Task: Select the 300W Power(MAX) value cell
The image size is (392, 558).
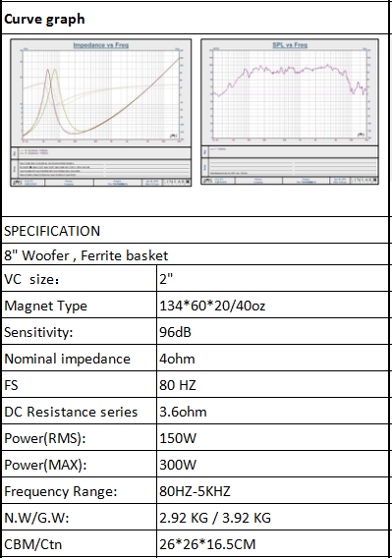Action: pos(273,464)
